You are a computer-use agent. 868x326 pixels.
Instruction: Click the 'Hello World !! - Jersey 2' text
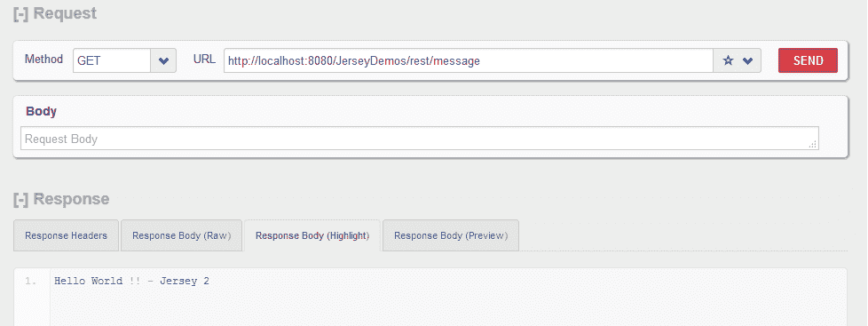131,281
